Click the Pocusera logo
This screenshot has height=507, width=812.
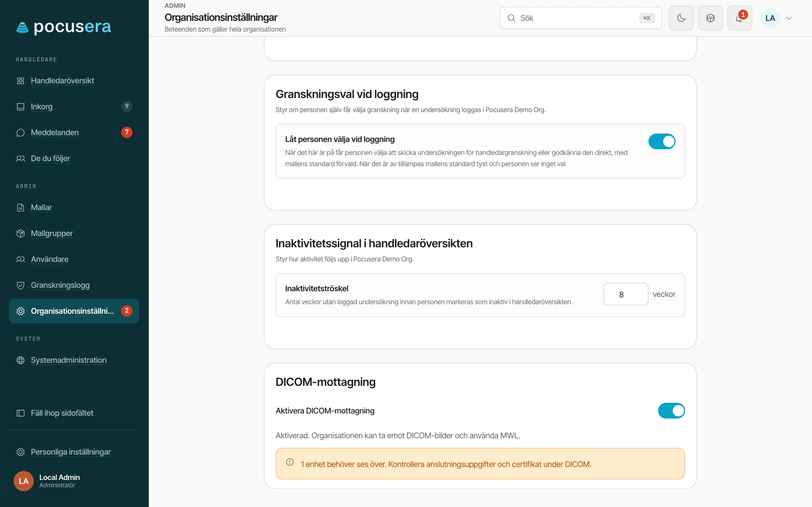coord(63,27)
